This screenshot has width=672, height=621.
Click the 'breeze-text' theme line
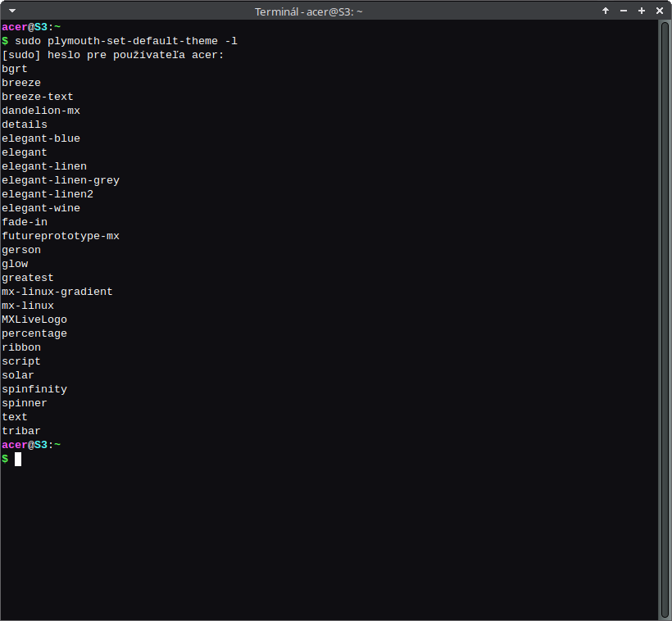click(37, 97)
